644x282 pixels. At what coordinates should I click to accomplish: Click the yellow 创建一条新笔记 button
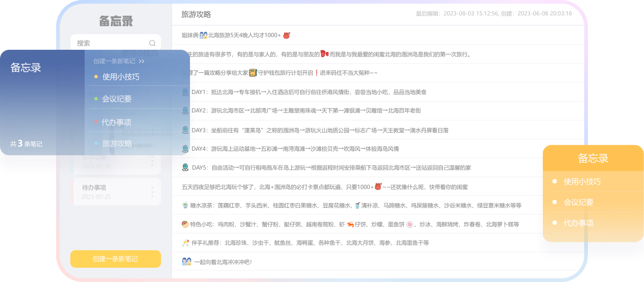[115, 259]
